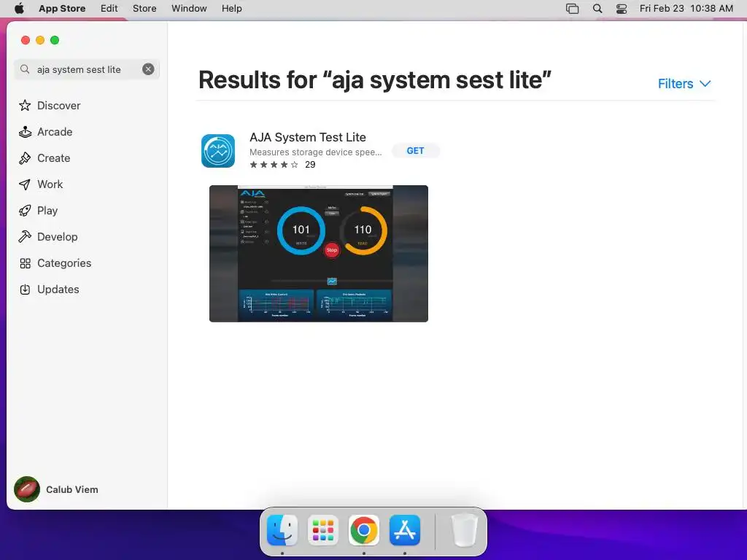Get the AJA System Test Lite app
747x560 pixels.
point(415,150)
